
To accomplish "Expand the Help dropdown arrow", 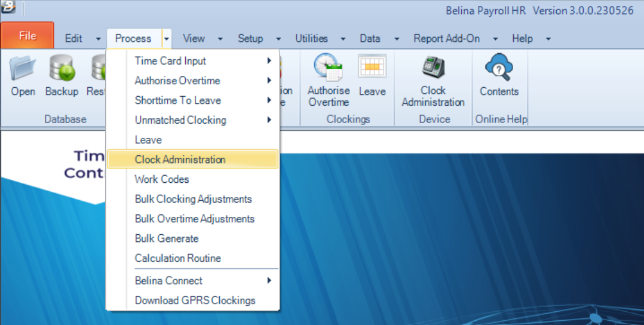I will click(x=548, y=39).
